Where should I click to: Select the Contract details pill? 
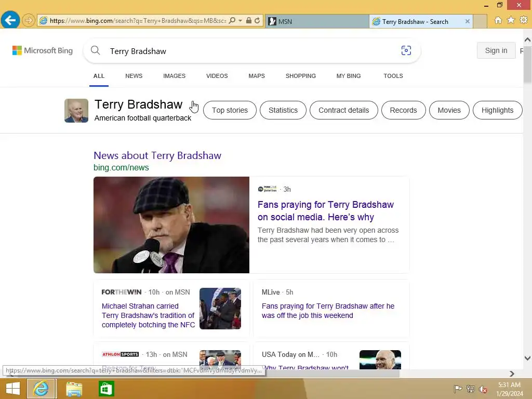click(x=344, y=110)
